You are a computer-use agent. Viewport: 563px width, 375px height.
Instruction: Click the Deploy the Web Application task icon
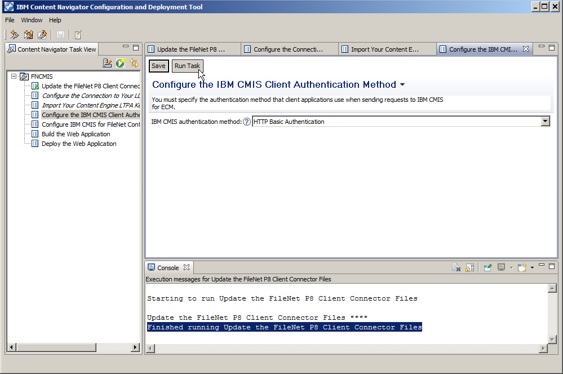[35, 144]
